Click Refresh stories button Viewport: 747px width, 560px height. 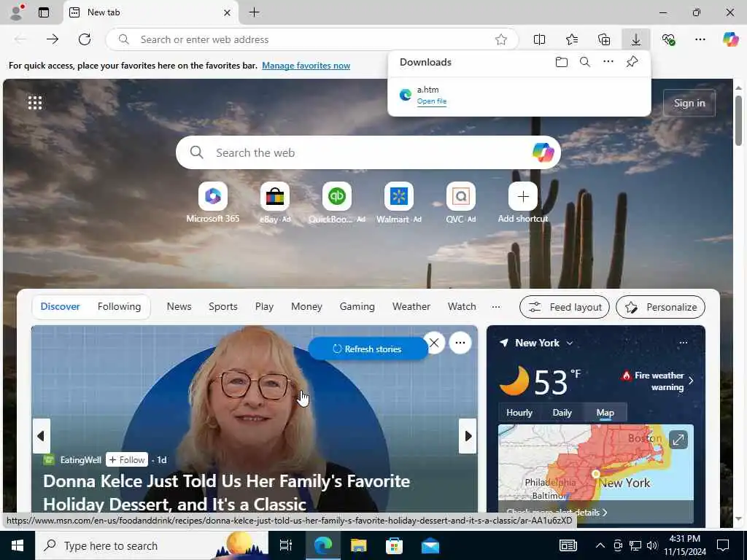click(x=368, y=349)
